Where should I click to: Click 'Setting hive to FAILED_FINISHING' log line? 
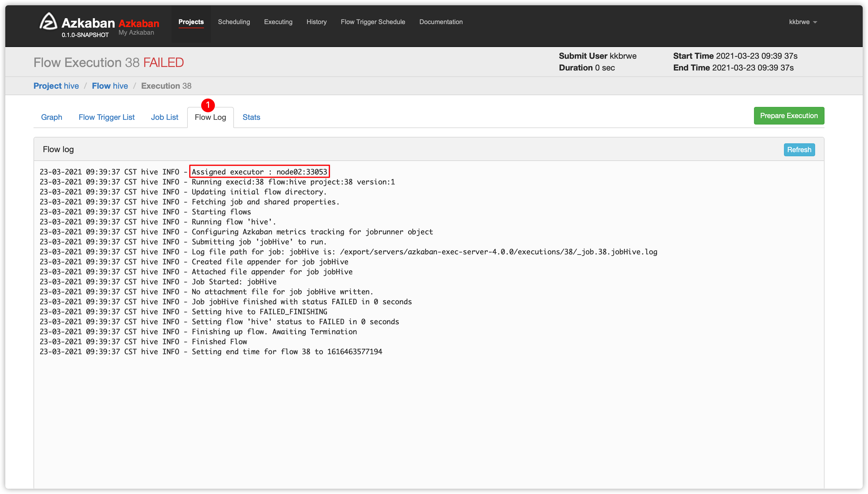point(184,312)
